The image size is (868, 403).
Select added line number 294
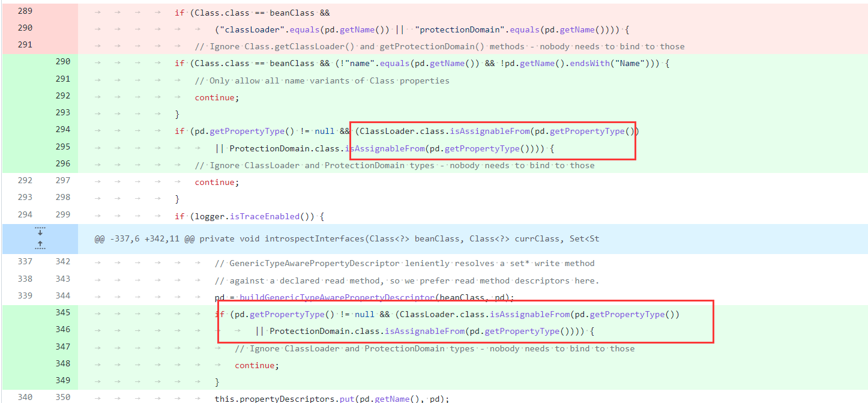click(x=62, y=129)
